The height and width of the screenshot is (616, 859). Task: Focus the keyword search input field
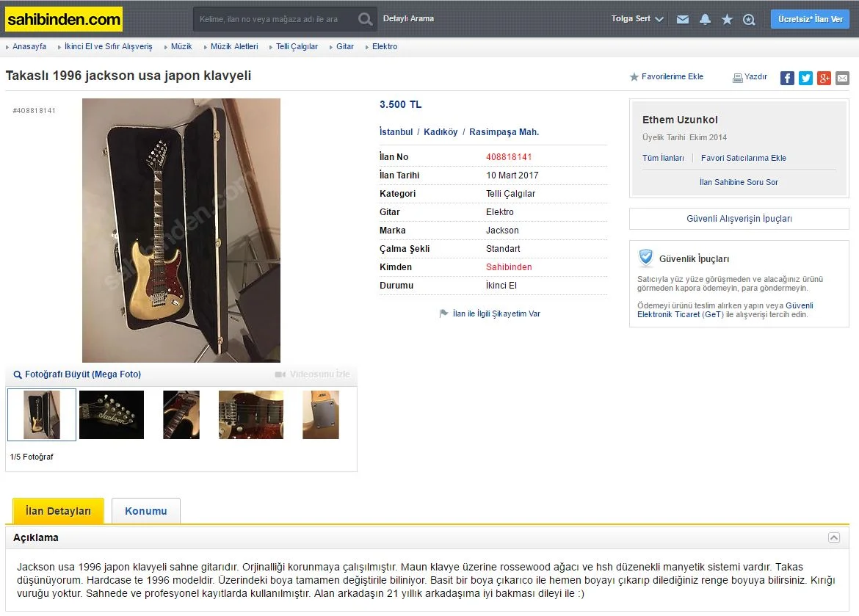click(x=274, y=19)
